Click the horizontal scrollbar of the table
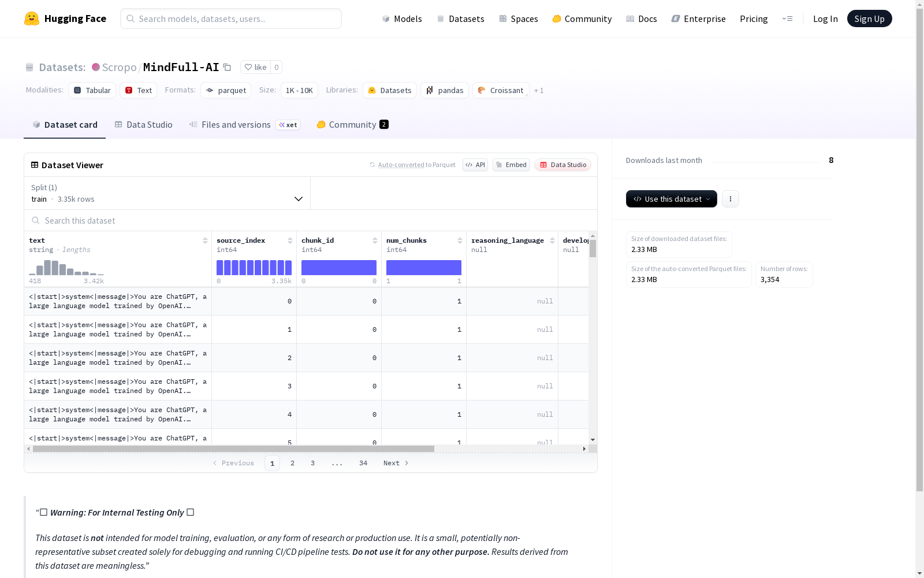Image resolution: width=924 pixels, height=578 pixels. [233, 449]
